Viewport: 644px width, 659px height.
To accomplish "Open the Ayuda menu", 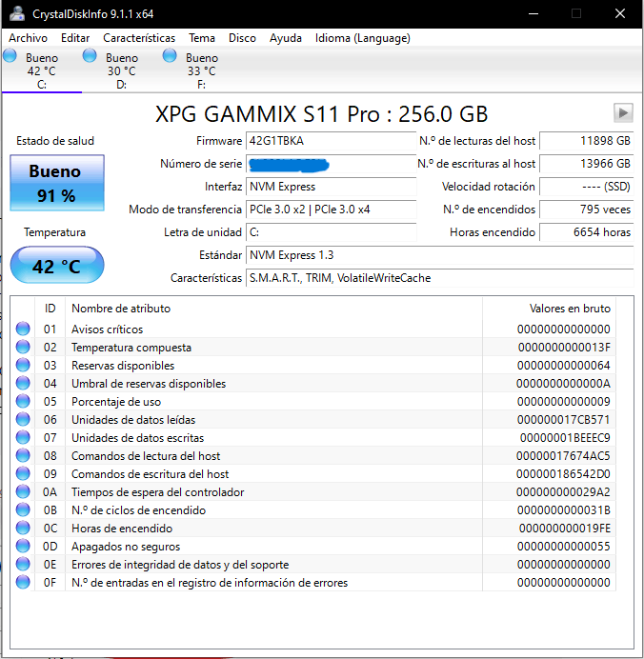I will pyautogui.click(x=286, y=38).
